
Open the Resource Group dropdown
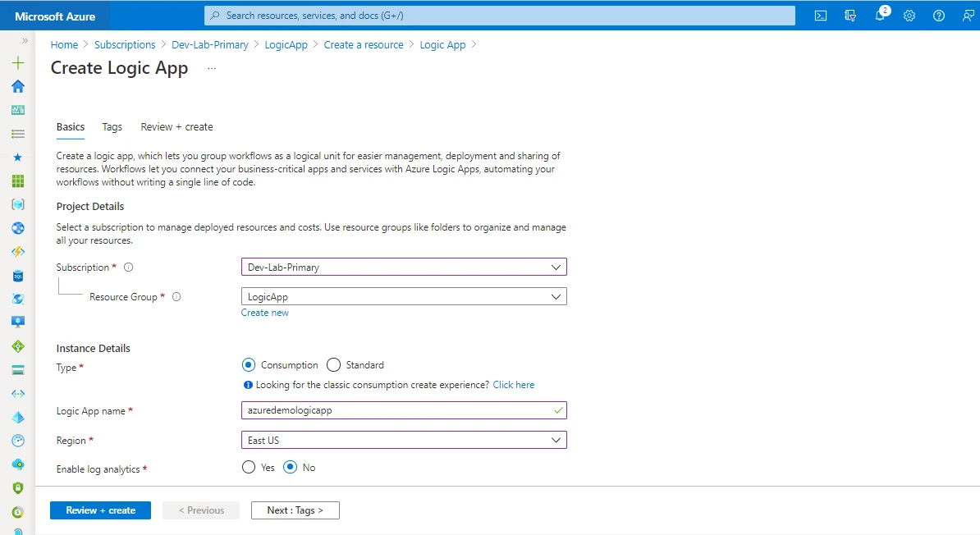tap(403, 296)
